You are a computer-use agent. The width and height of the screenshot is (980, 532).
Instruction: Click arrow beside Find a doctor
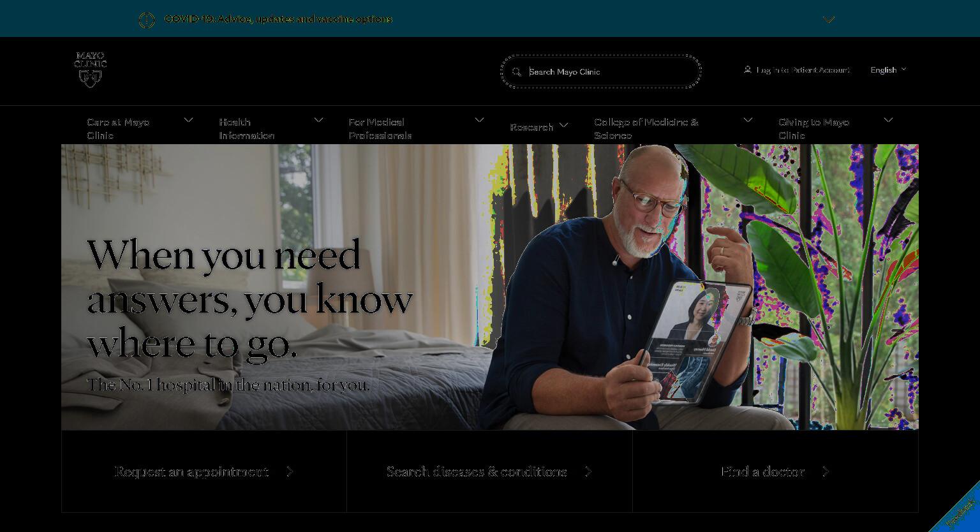[826, 471]
